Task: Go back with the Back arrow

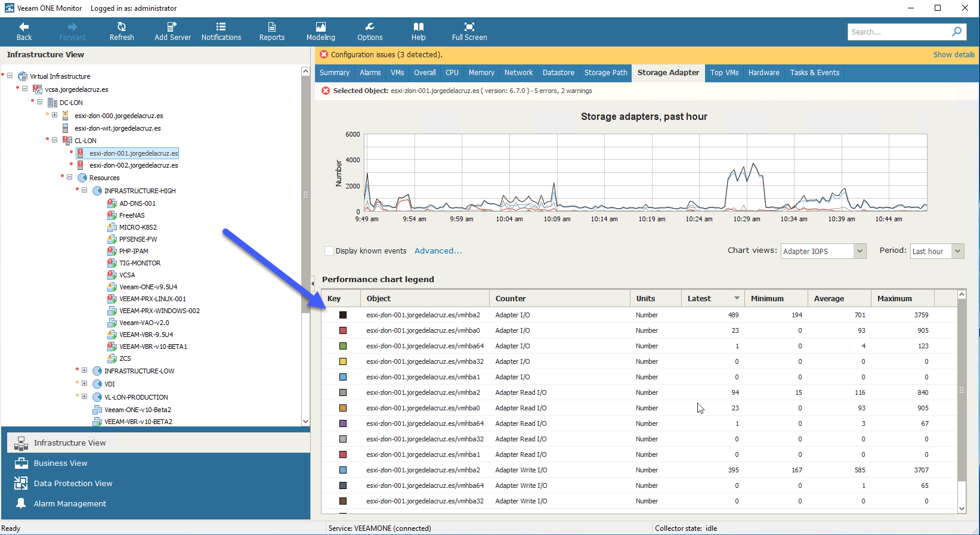Action: (x=24, y=31)
